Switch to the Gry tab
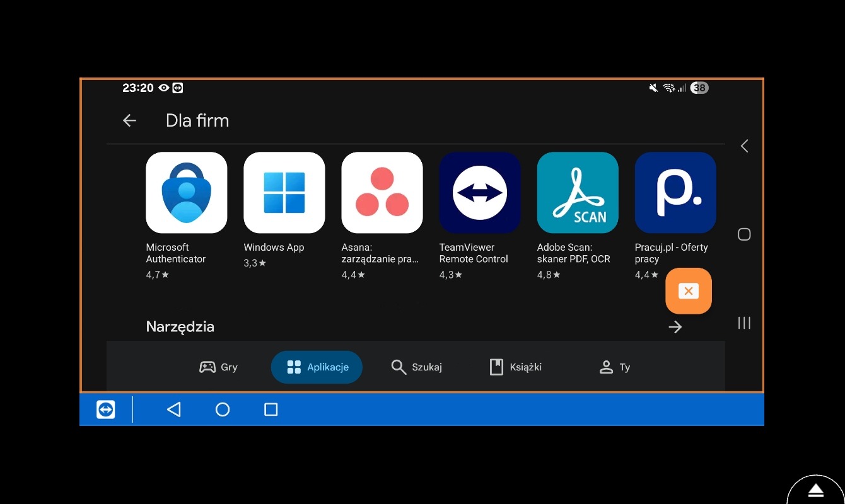The image size is (845, 504). coord(219,367)
